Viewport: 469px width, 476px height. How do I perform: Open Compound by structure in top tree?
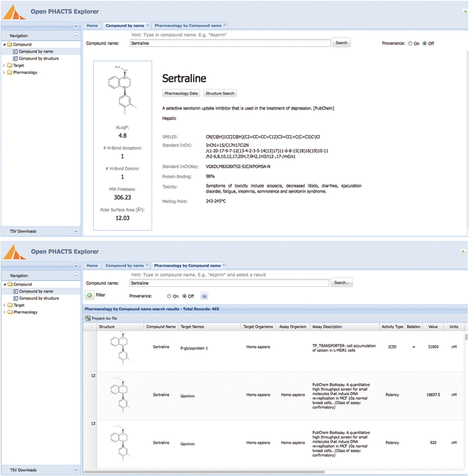[38, 58]
